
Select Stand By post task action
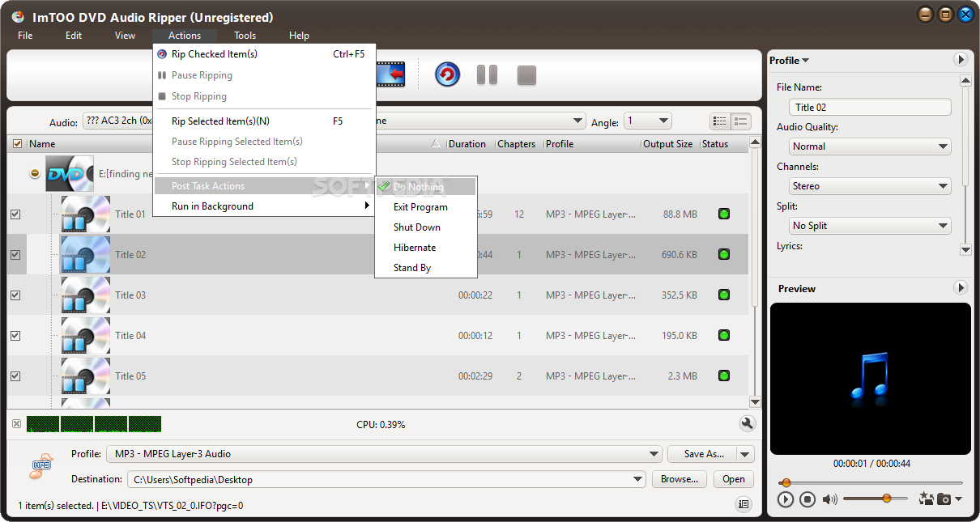tap(426, 268)
